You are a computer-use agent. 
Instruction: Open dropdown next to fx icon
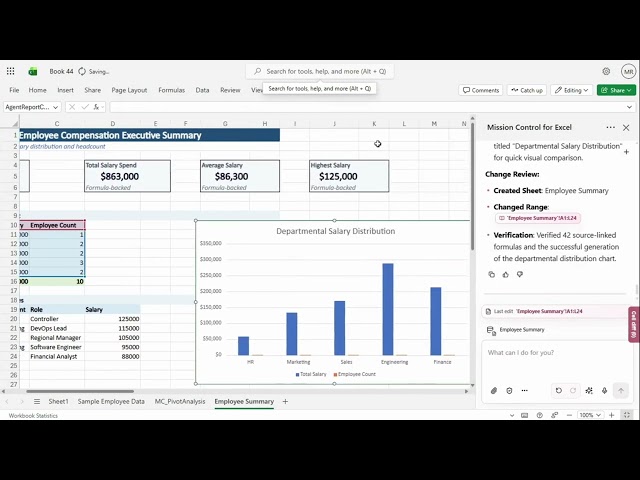point(102,107)
